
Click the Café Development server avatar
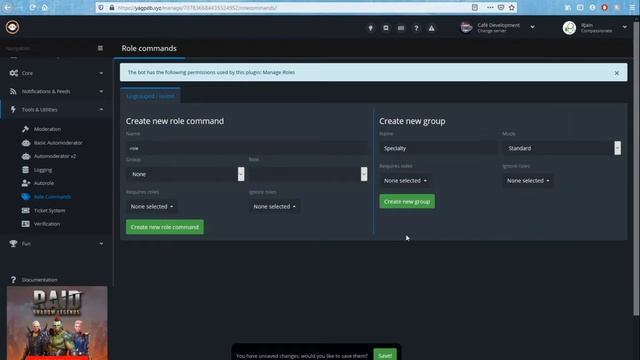click(x=466, y=28)
